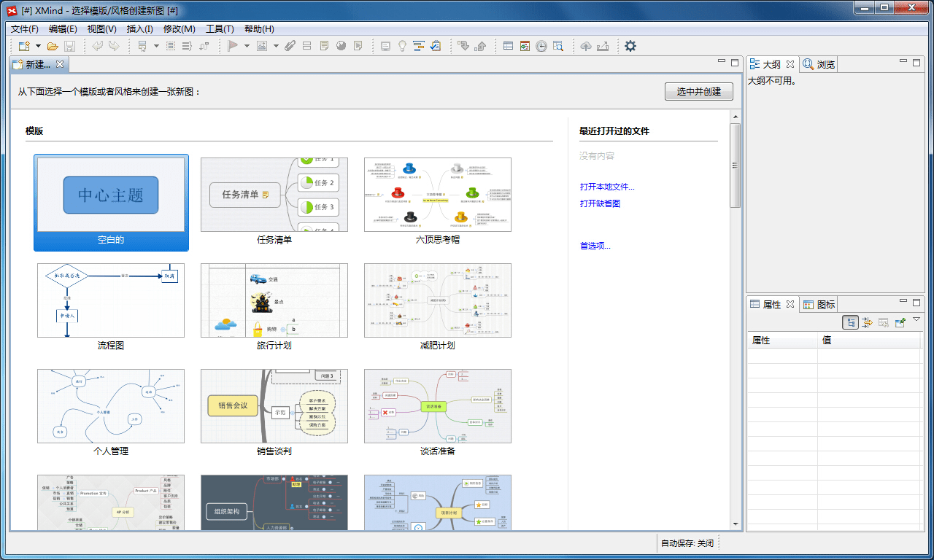Click the spreadsheet view toolbar icon
934x560 pixels.
(x=508, y=46)
